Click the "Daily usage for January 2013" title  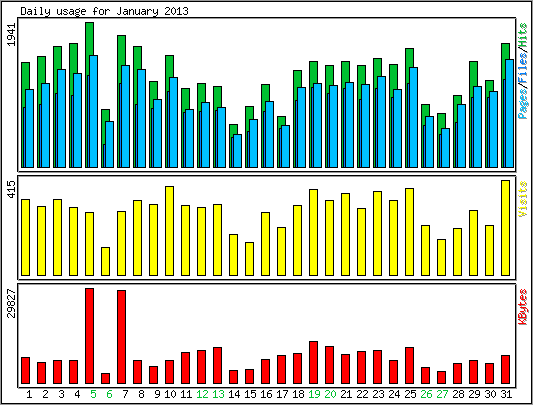[x=104, y=11]
